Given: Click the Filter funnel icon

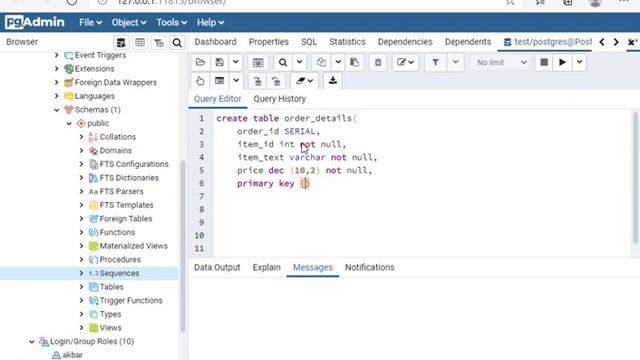Looking at the screenshot, I should 436,62.
